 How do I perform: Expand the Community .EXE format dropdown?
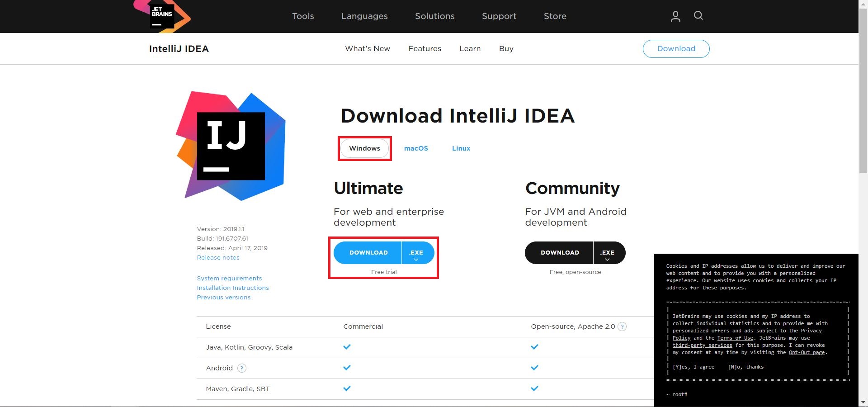609,253
